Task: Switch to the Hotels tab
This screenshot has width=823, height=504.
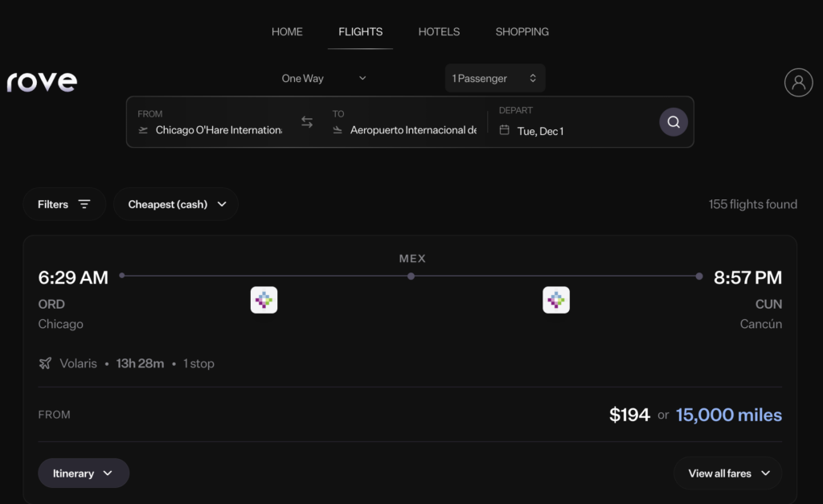Action: pos(439,31)
